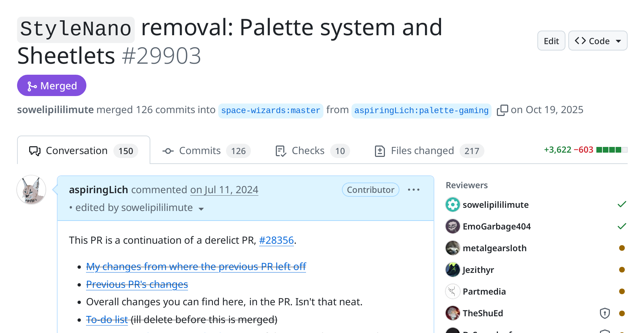This screenshot has height=333, width=644.
Task: Open the space-wizards:master base branch
Action: (x=270, y=111)
